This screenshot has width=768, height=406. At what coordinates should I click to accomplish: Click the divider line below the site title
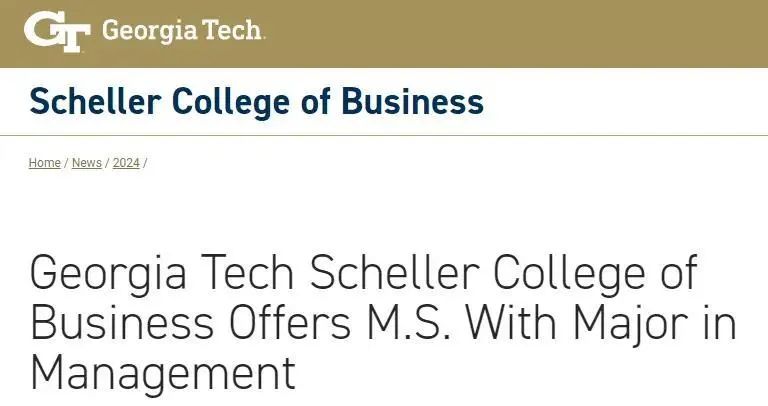[384, 135]
